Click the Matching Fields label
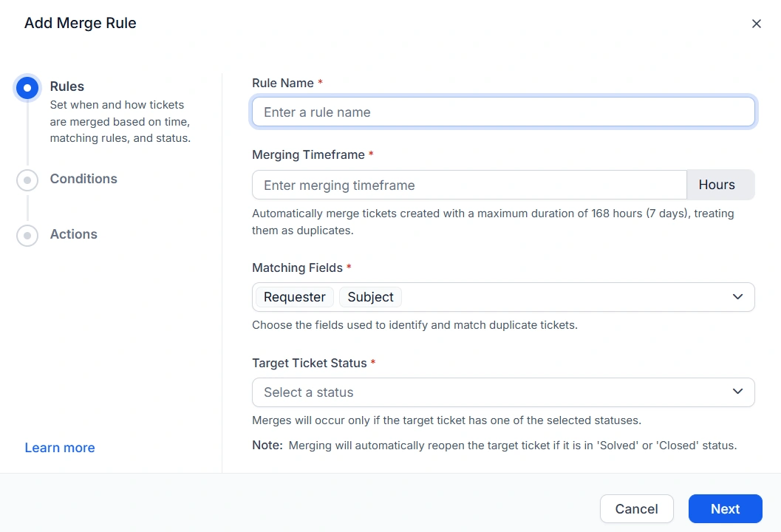Image resolution: width=781 pixels, height=532 pixels. [297, 268]
